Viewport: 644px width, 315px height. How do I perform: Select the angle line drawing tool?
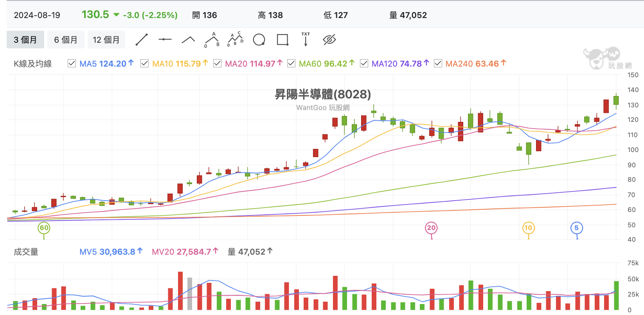[189, 40]
